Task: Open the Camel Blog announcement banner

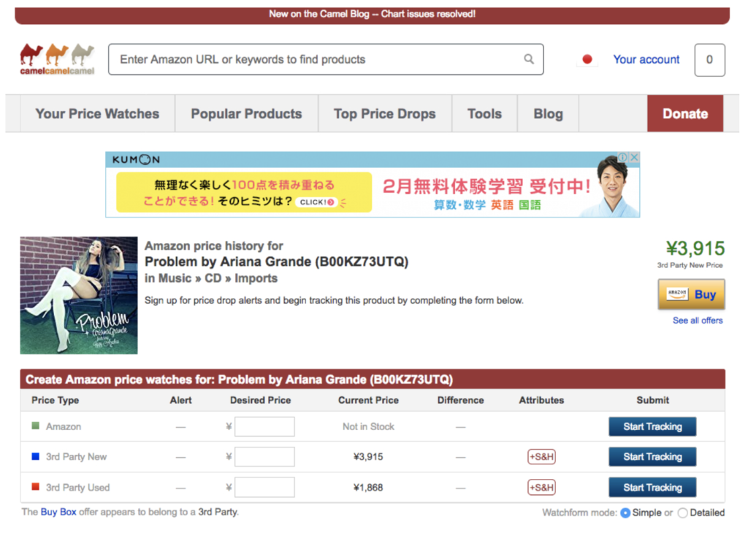Action: click(372, 15)
